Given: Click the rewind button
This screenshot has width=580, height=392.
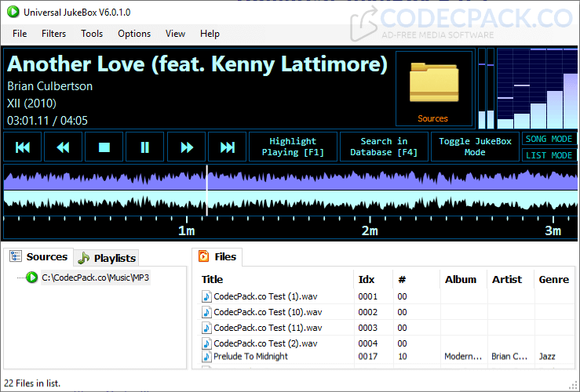Looking at the screenshot, I should point(64,147).
